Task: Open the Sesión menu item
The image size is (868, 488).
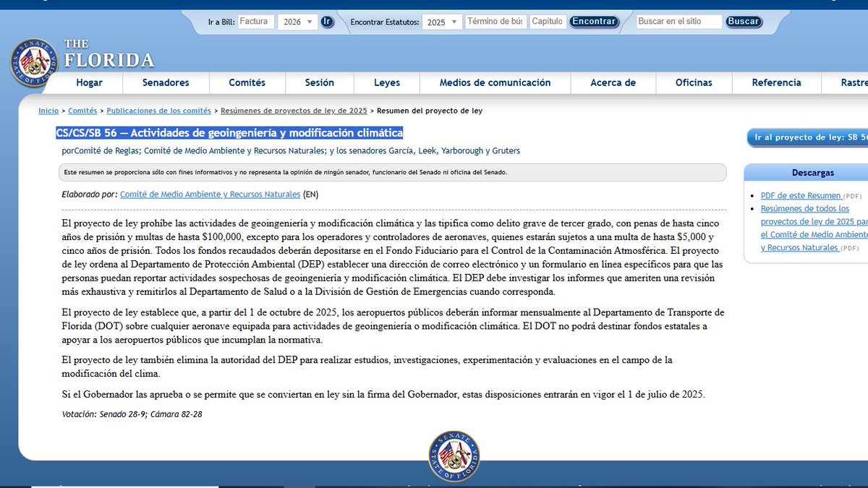Action: pos(320,82)
